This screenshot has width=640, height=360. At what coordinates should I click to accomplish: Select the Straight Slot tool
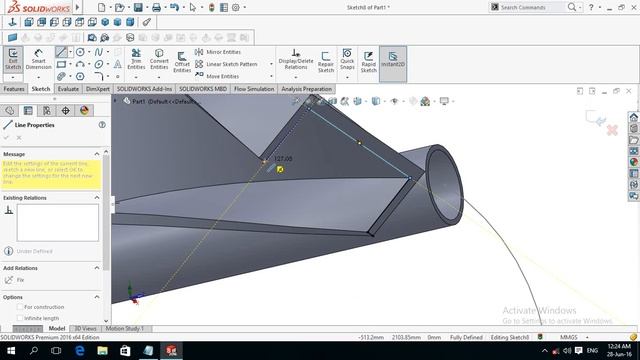click(61, 76)
